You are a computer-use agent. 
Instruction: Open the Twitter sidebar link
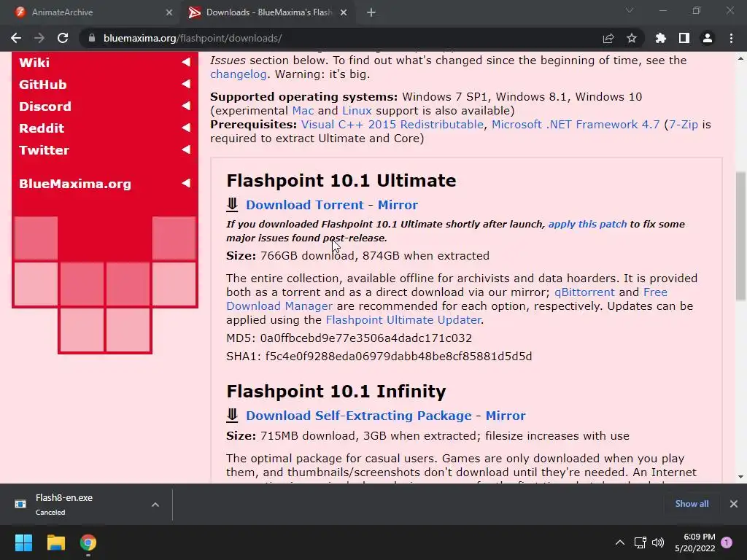pos(44,150)
